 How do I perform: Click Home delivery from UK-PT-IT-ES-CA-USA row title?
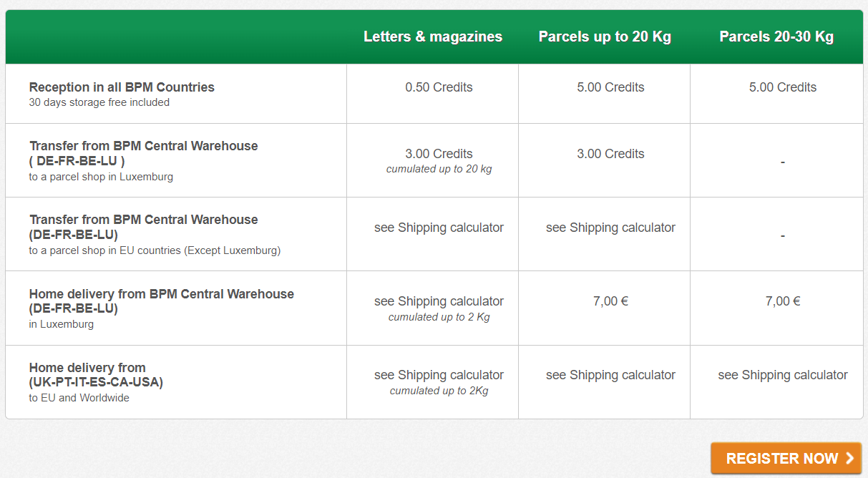pos(96,375)
